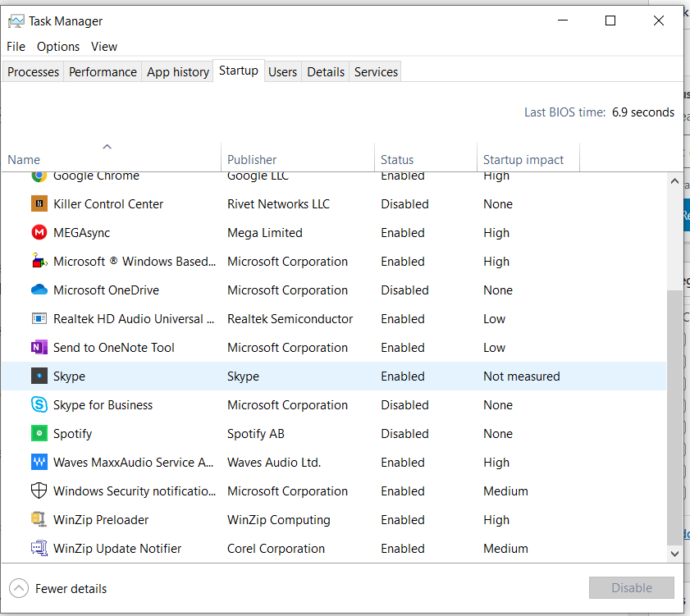Viewport: 690px width, 616px height.
Task: Select the Spotify entry name
Action: (72, 434)
